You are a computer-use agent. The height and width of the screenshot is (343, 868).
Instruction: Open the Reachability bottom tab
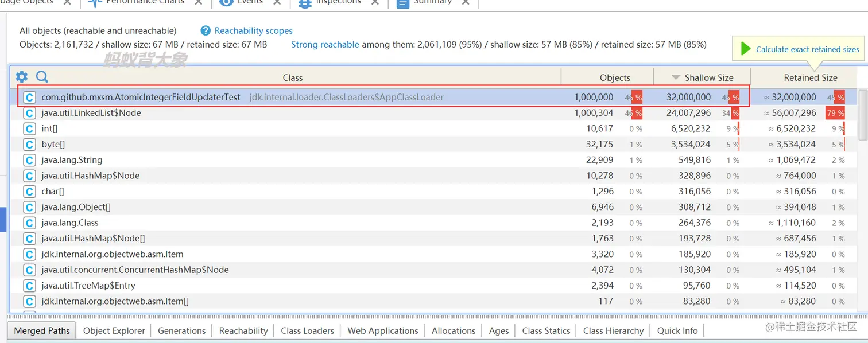243,330
